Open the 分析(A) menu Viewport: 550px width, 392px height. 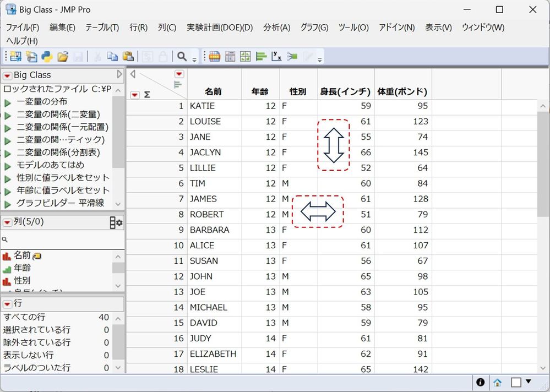click(277, 28)
